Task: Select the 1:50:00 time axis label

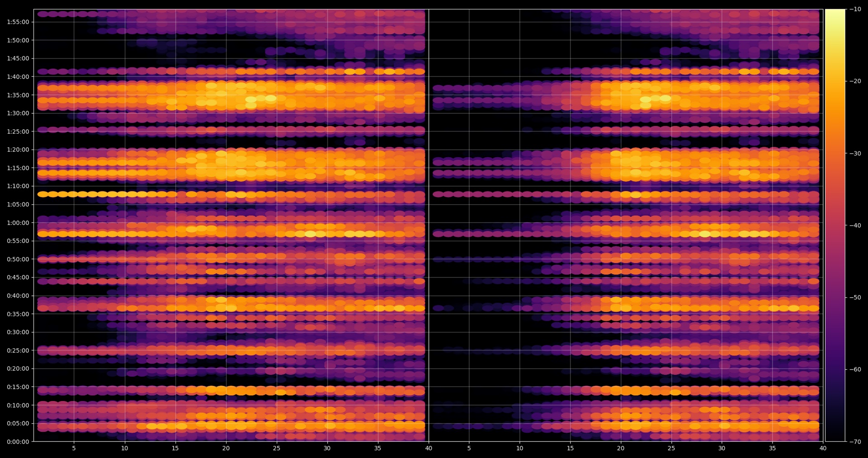Action: [18, 40]
